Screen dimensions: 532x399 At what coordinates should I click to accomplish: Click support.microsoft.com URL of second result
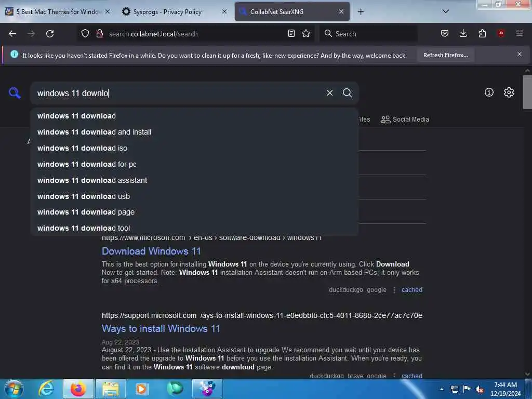pyautogui.click(x=262, y=315)
